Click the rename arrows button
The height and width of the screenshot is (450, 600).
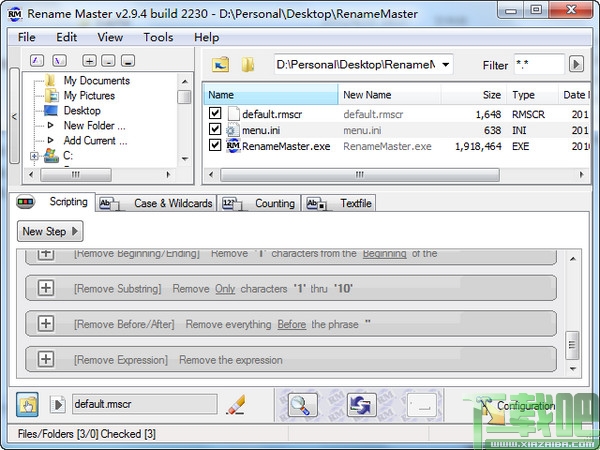362,404
